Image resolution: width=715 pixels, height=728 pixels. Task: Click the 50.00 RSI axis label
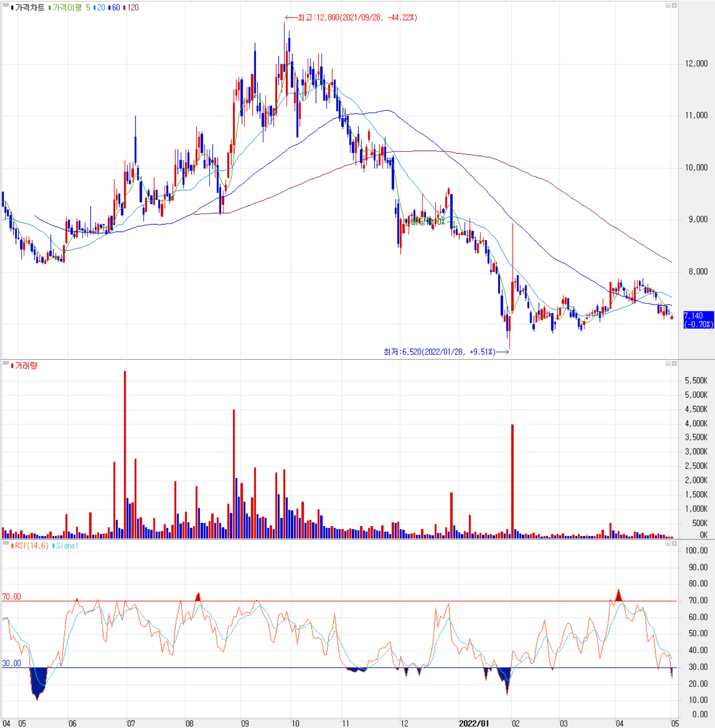(698, 633)
